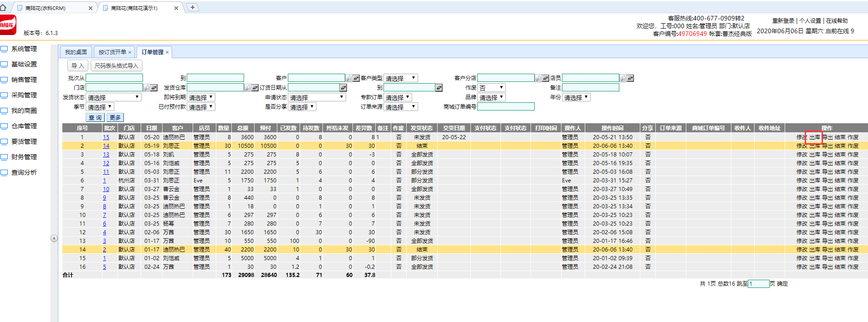This screenshot has height=322, width=868.
Task: Click the home icon in the browser bar
Action: pyautogui.click(x=3, y=7)
